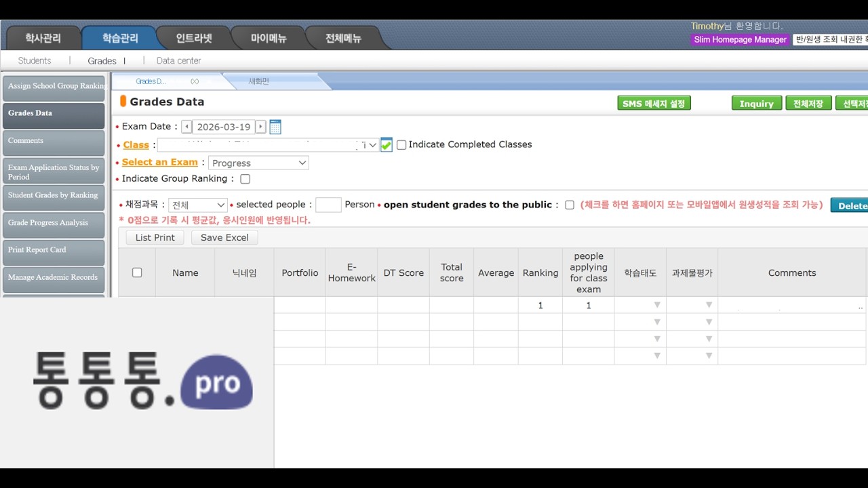Open Print Report Card in sidebar
Screen dimensions: 868x488
coord(54,252)
